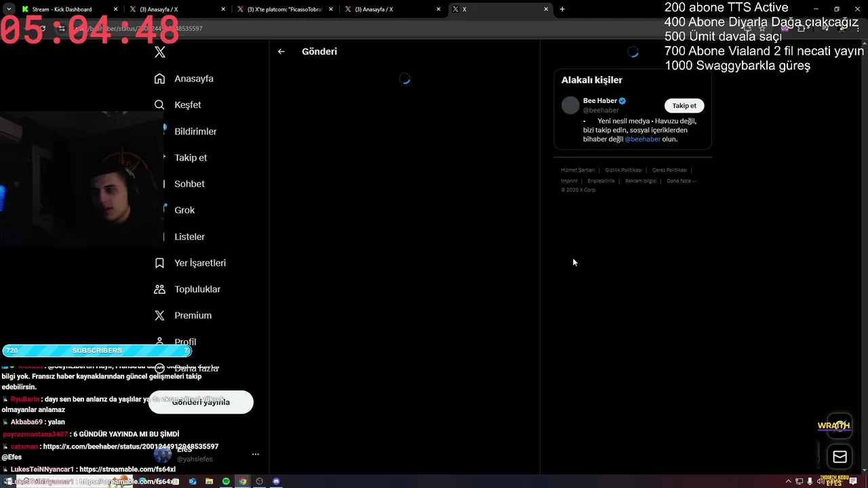The width and height of the screenshot is (868, 488).
Task: Click the network icon in system tray
Action: (x=800, y=481)
